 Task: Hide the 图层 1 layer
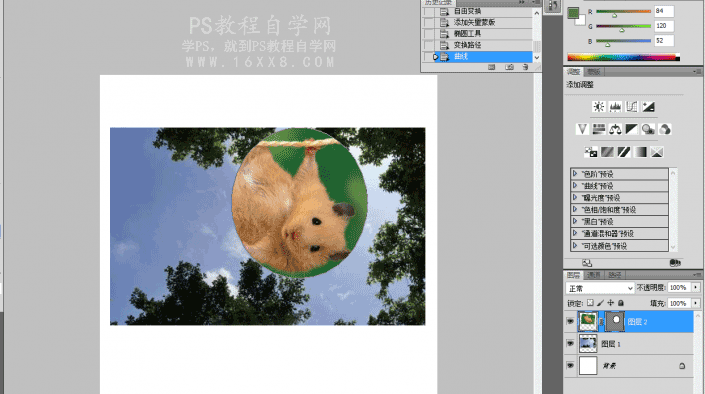point(570,343)
